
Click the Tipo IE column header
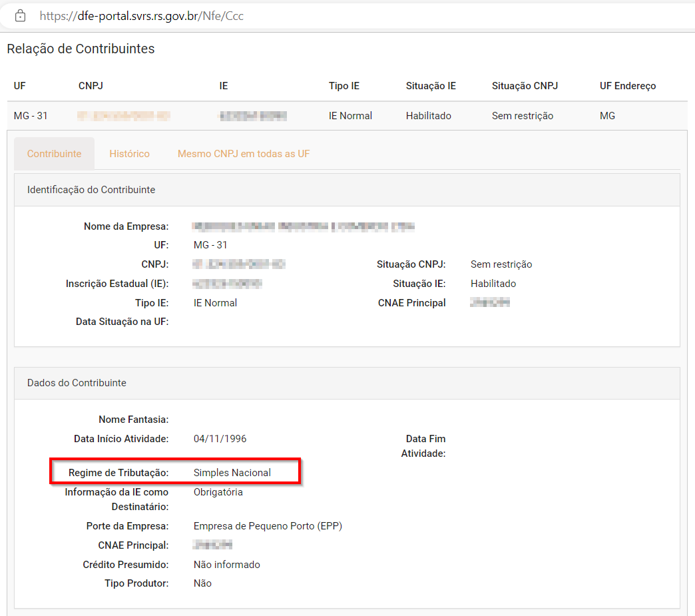pyautogui.click(x=344, y=86)
